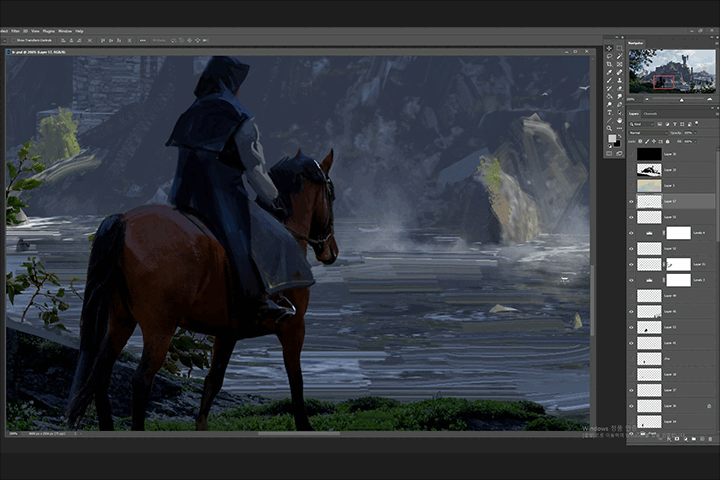This screenshot has height=480, width=720.
Task: Click the foreground color swatch
Action: pos(613,138)
